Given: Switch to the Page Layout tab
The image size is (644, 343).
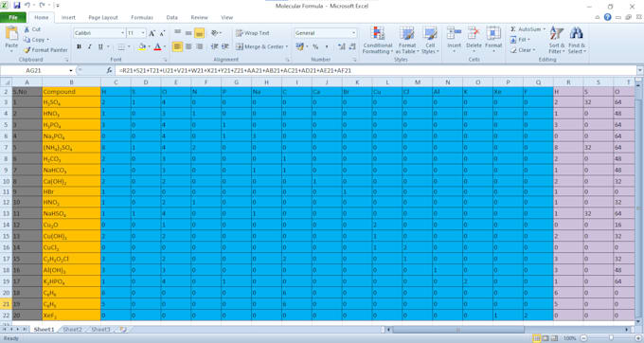Looking at the screenshot, I should (x=103, y=17).
